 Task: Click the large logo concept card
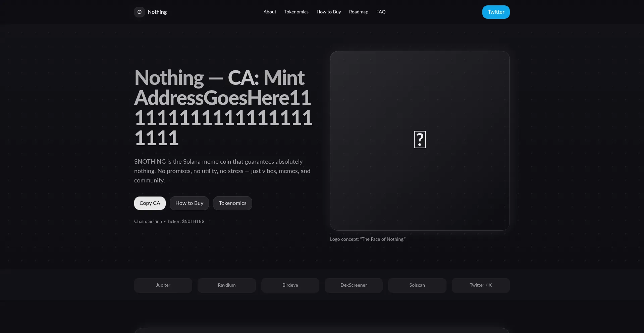tap(420, 141)
